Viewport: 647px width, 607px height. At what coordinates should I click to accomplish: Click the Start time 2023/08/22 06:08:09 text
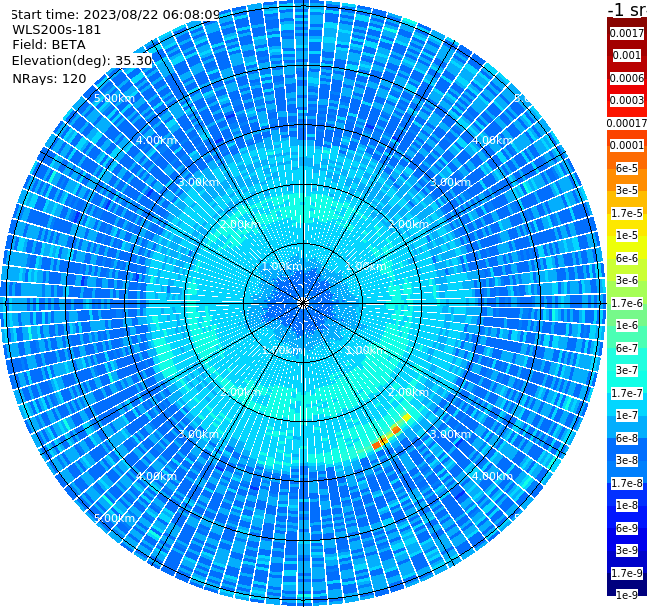[115, 15]
